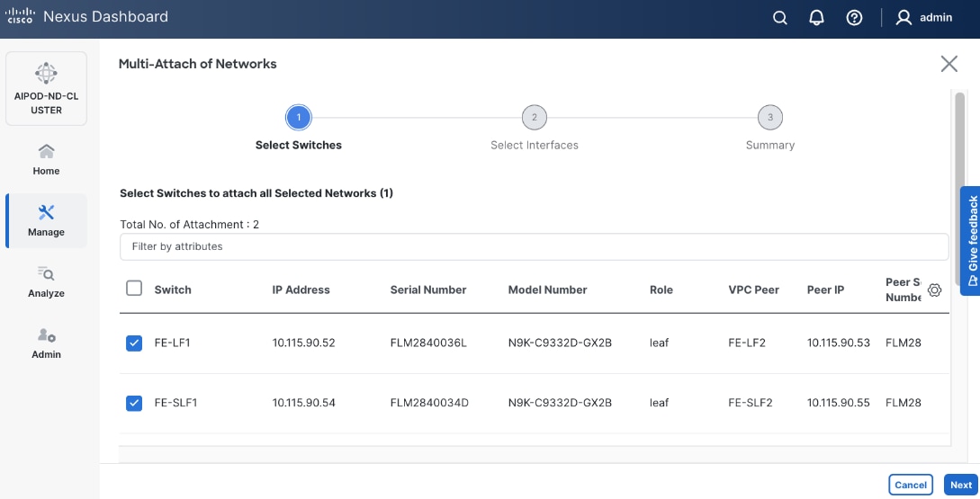Click the Cancel button

(x=911, y=485)
